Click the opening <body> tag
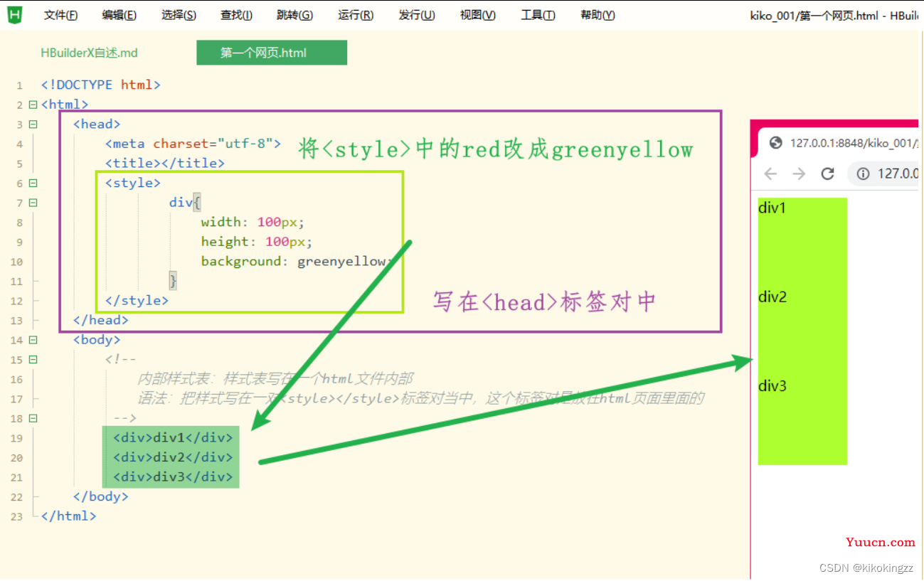 (97, 340)
